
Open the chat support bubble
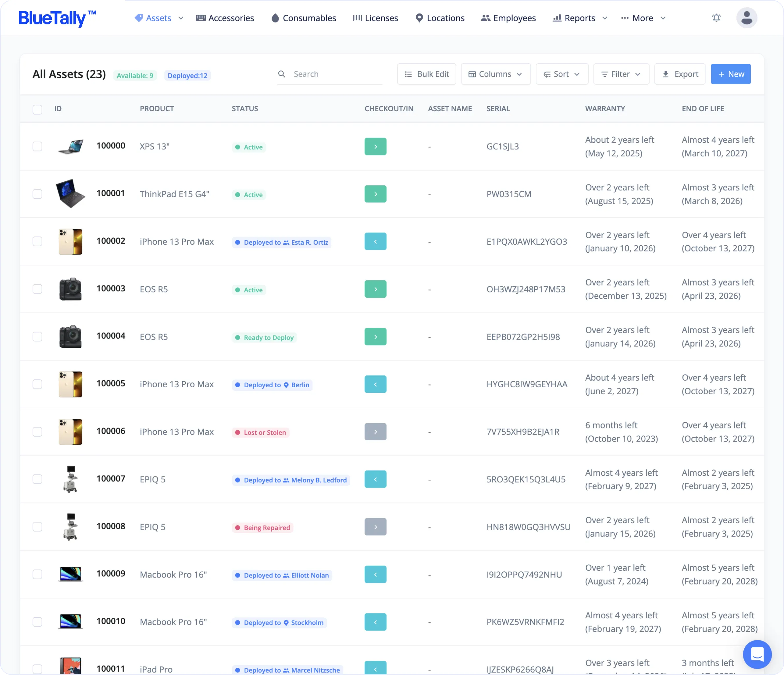tap(757, 654)
